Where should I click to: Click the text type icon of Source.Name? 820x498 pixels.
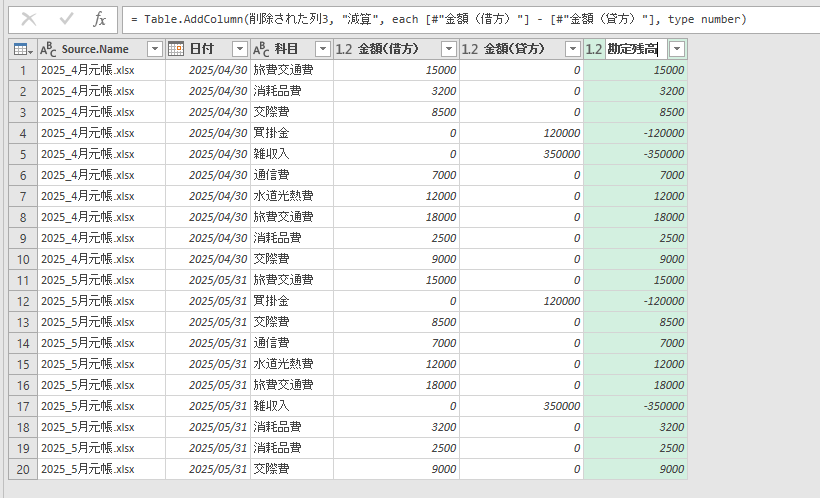[49, 49]
